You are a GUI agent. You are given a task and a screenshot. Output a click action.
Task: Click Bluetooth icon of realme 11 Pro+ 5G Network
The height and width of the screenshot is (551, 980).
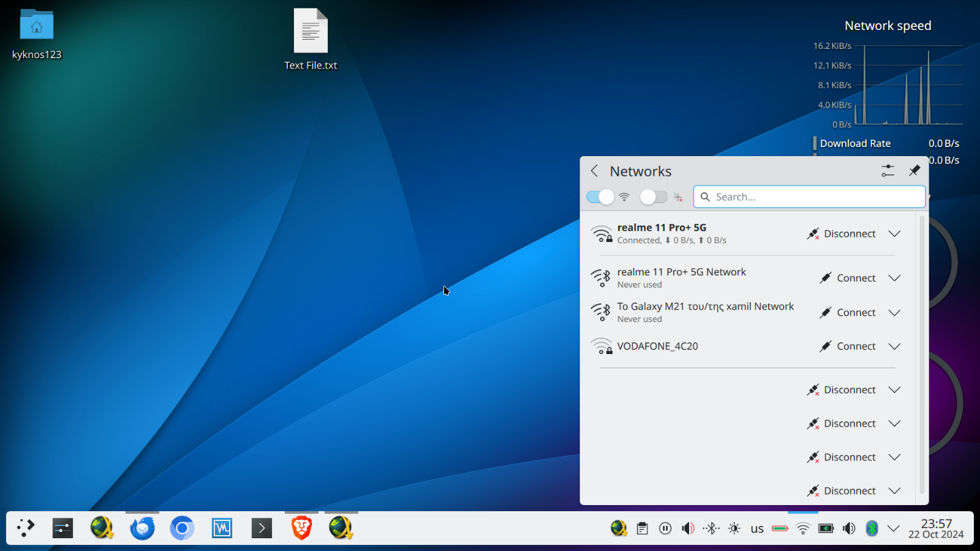point(601,278)
